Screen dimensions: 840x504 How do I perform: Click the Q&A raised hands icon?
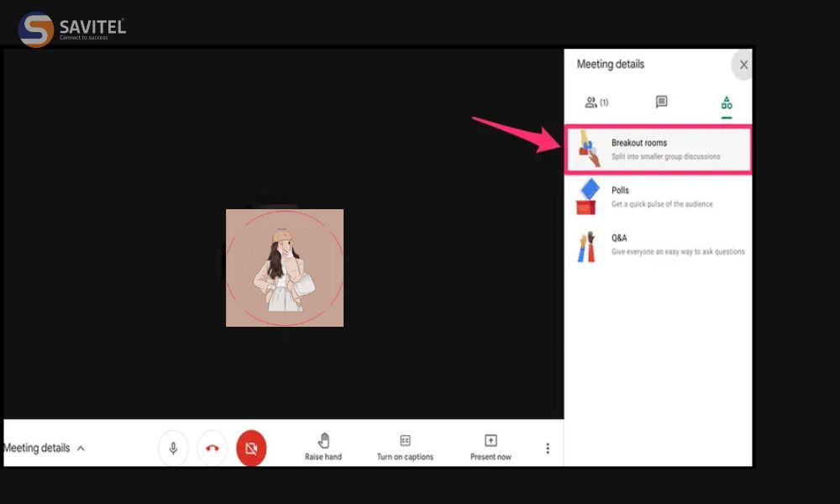click(586, 246)
